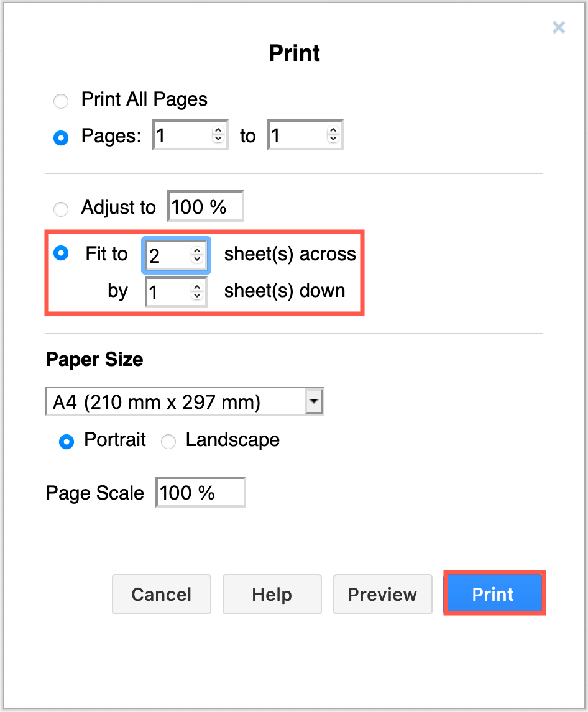Open the print Preview
Image resolution: width=588 pixels, height=712 pixels.
[x=382, y=594]
